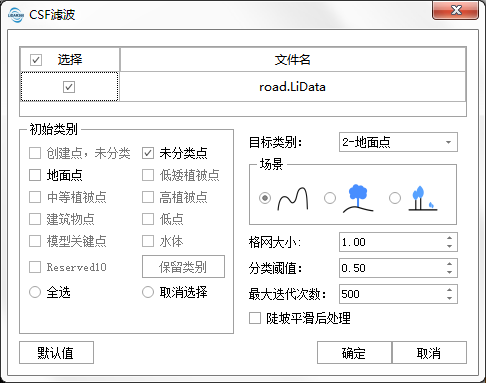Enable the 高植被点 checkbox
Screen dimensions: 486x383
point(148,197)
